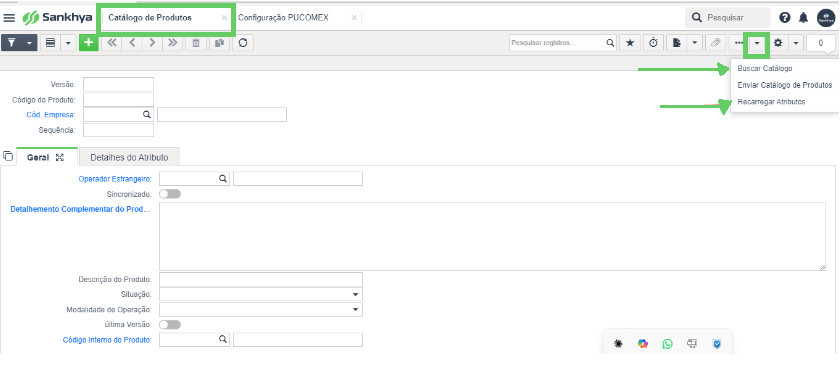
Task: Click the Versão input field
Action: (118, 85)
